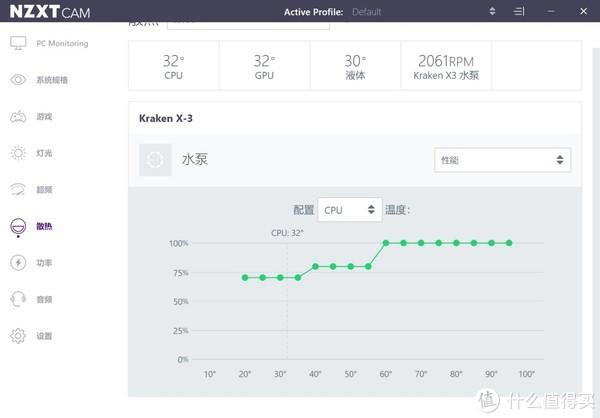This screenshot has width=600, height=418.
Task: Click the 75% y-axis label
Action: click(181, 273)
